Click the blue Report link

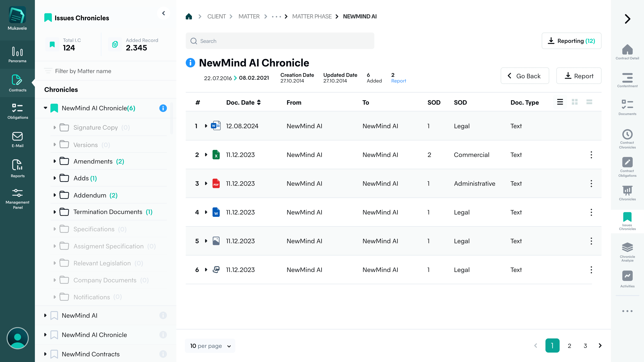click(x=398, y=81)
